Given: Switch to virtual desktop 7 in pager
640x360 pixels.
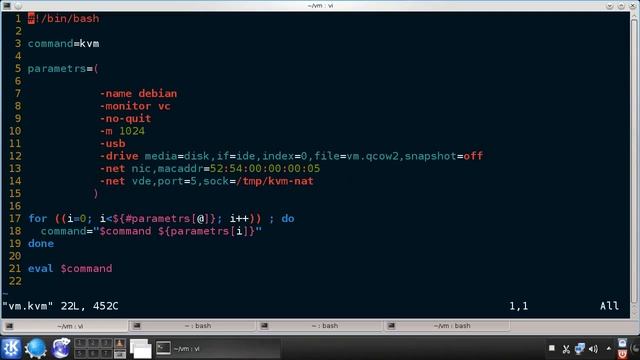Looking at the screenshot, I should pyautogui.click(x=106, y=353).
